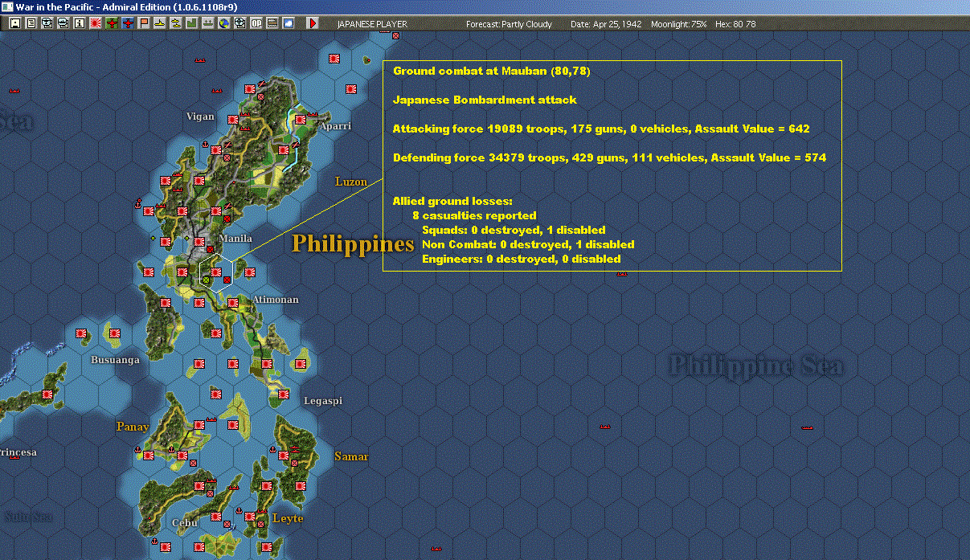The width and height of the screenshot is (970, 560).
Task: Click the screen with crosshair toolbar icon
Action: tap(239, 23)
